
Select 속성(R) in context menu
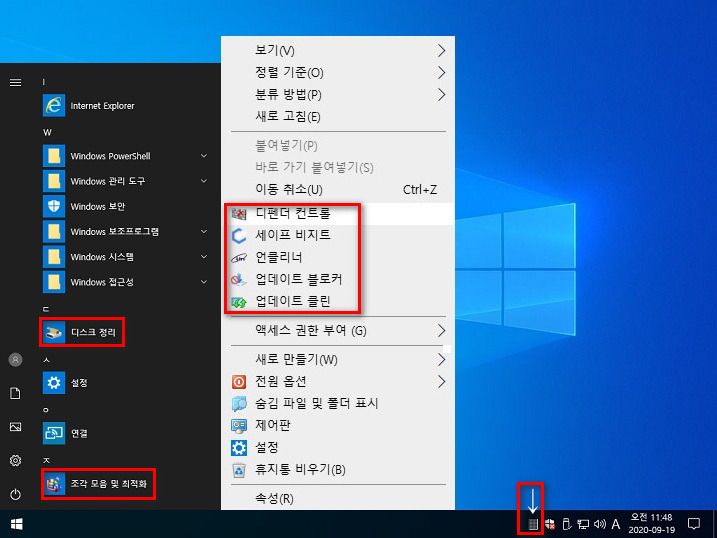click(x=338, y=498)
